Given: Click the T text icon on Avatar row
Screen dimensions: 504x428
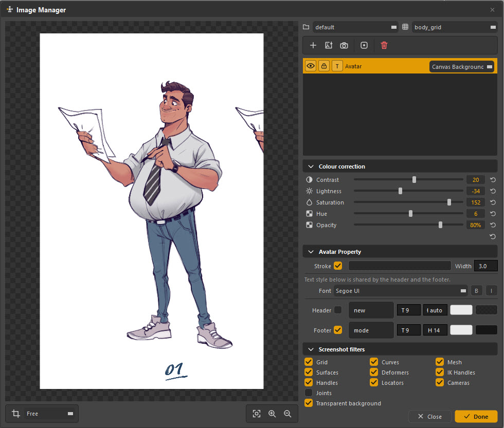Looking at the screenshot, I should click(x=337, y=66).
